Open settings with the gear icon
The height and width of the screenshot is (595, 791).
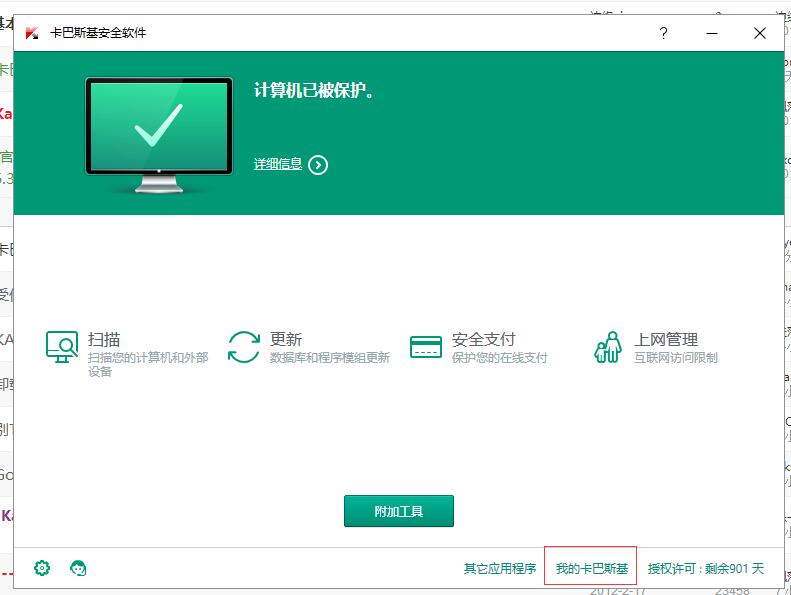(x=42, y=568)
